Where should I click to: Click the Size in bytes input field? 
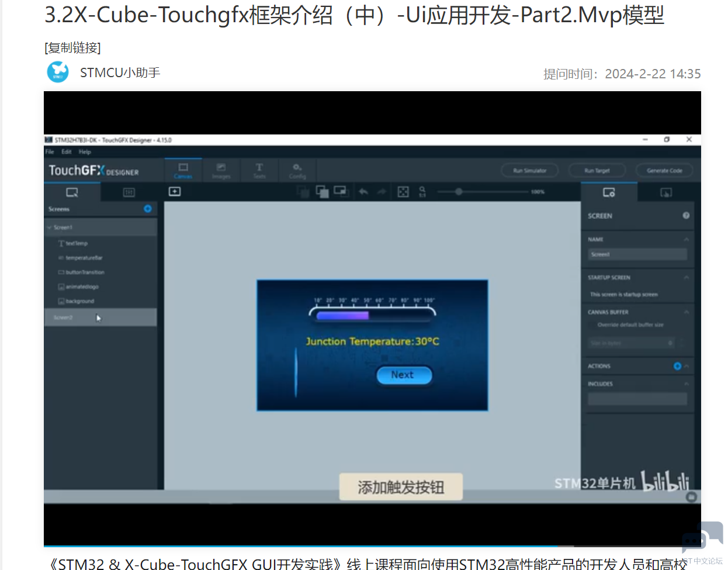pos(632,343)
